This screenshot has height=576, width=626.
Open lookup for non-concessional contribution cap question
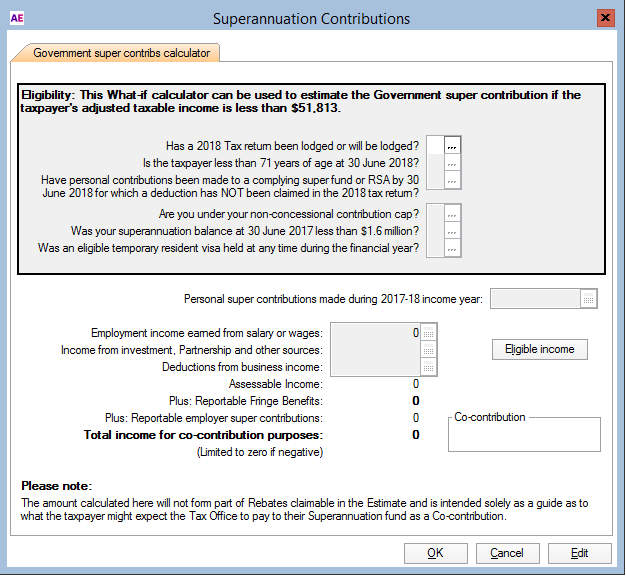tap(452, 214)
